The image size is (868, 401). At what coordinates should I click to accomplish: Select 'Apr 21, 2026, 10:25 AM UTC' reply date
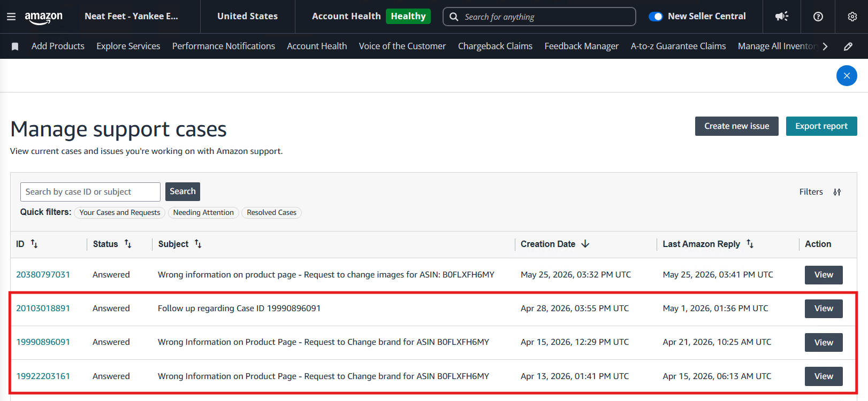point(717,342)
